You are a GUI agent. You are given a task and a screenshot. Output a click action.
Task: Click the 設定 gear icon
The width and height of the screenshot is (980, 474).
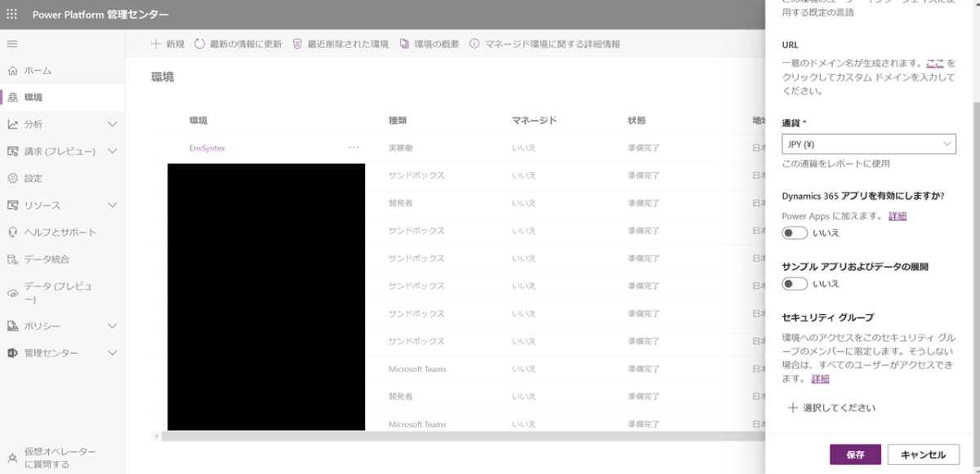(x=12, y=179)
